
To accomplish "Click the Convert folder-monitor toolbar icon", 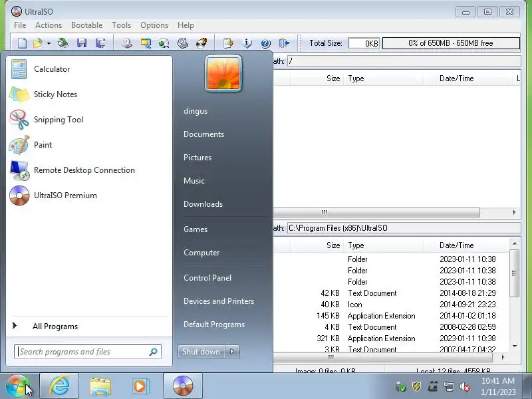I will 146,43.
